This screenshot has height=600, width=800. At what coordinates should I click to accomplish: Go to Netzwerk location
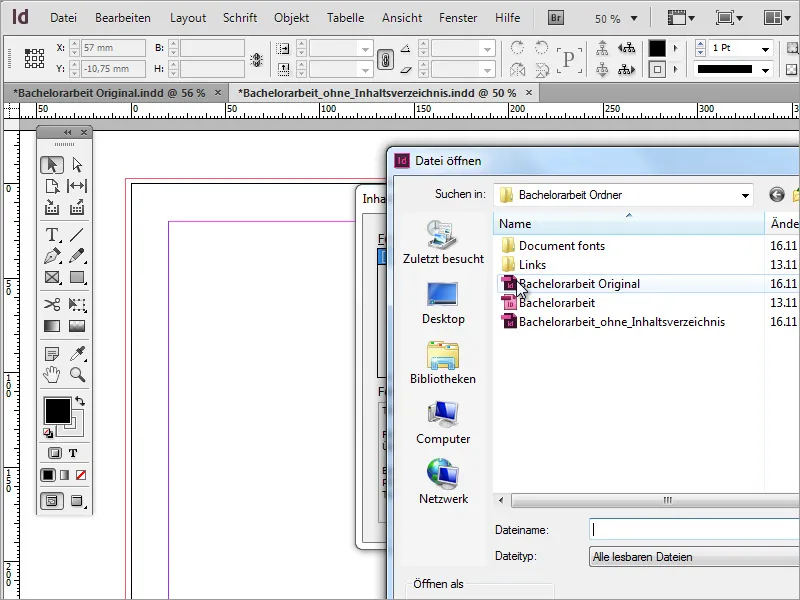(x=443, y=482)
